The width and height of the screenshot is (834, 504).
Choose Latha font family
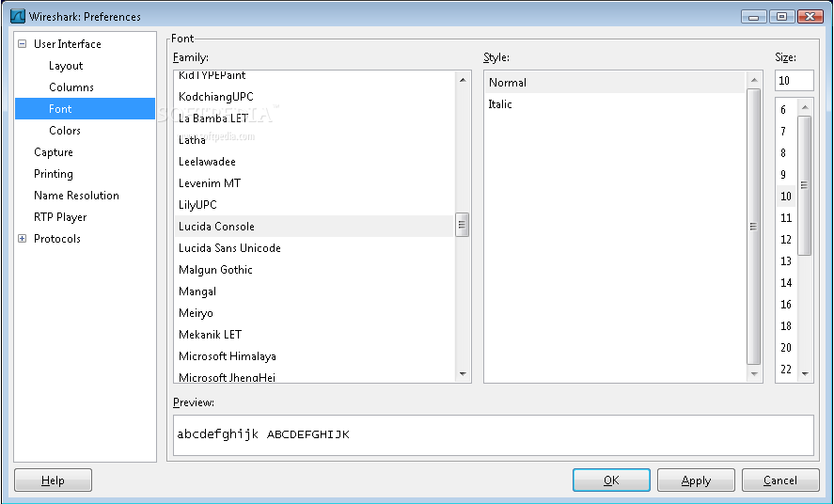[x=314, y=140]
